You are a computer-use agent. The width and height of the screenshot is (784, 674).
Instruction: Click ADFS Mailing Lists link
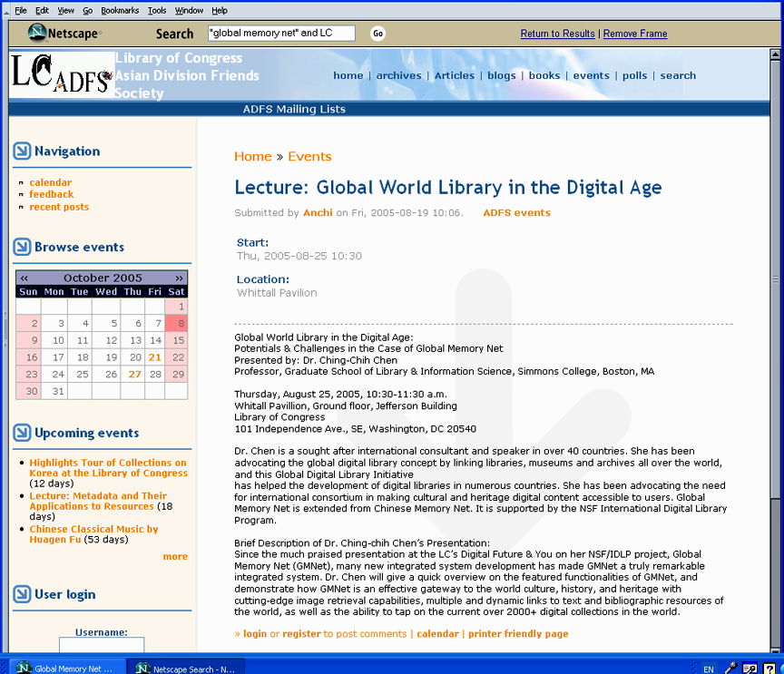(294, 109)
